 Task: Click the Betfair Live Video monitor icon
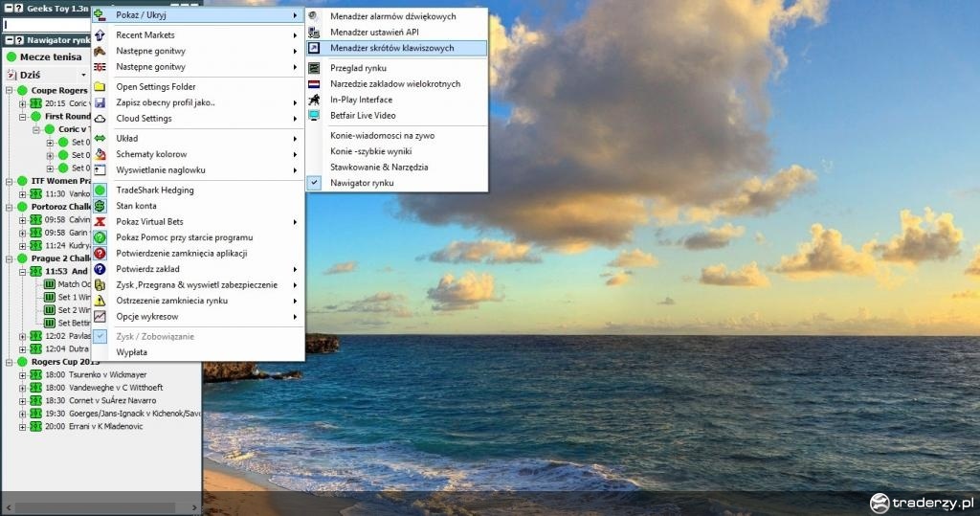coord(314,115)
